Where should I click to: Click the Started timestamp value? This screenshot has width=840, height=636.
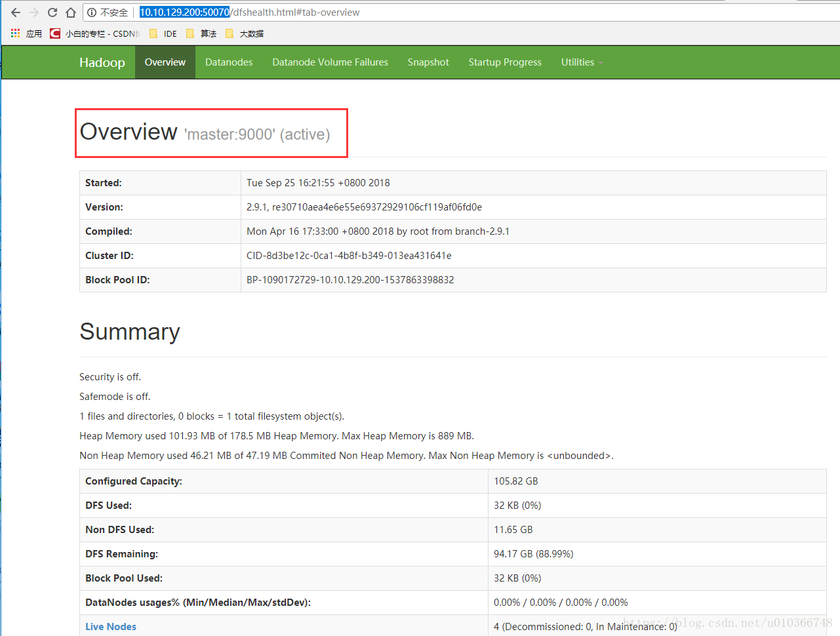(x=318, y=183)
